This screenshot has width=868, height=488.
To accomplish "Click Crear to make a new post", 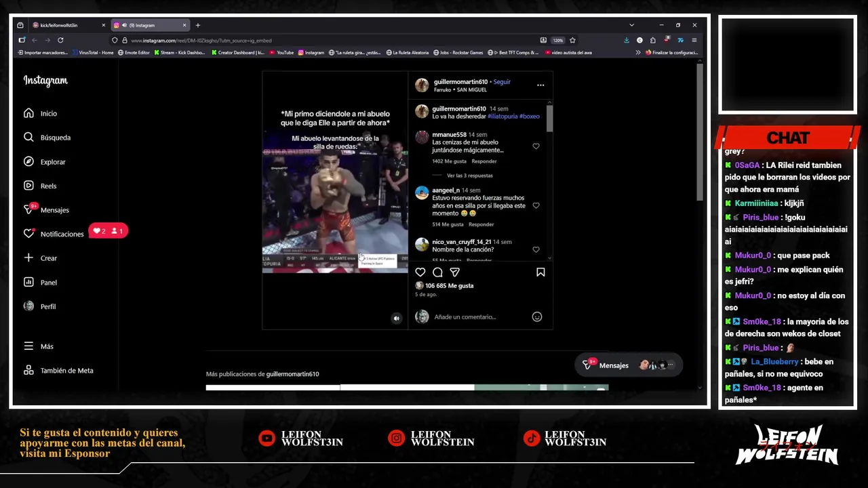I will (x=41, y=258).
